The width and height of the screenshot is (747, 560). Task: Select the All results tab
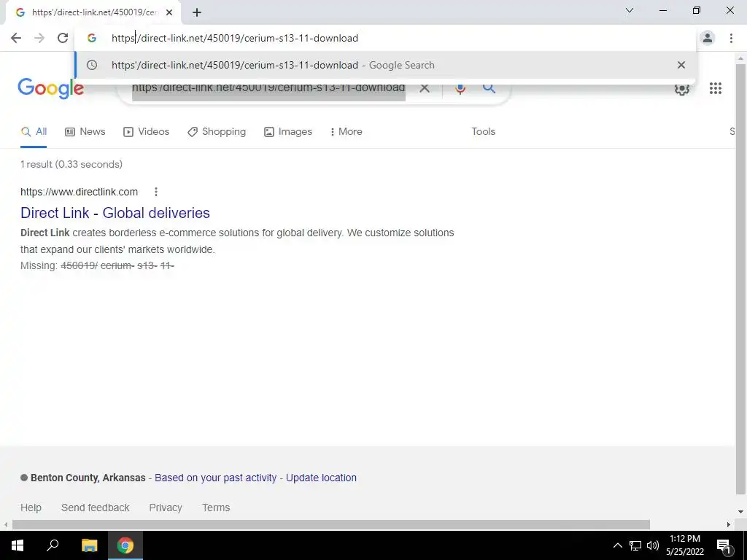tap(34, 132)
